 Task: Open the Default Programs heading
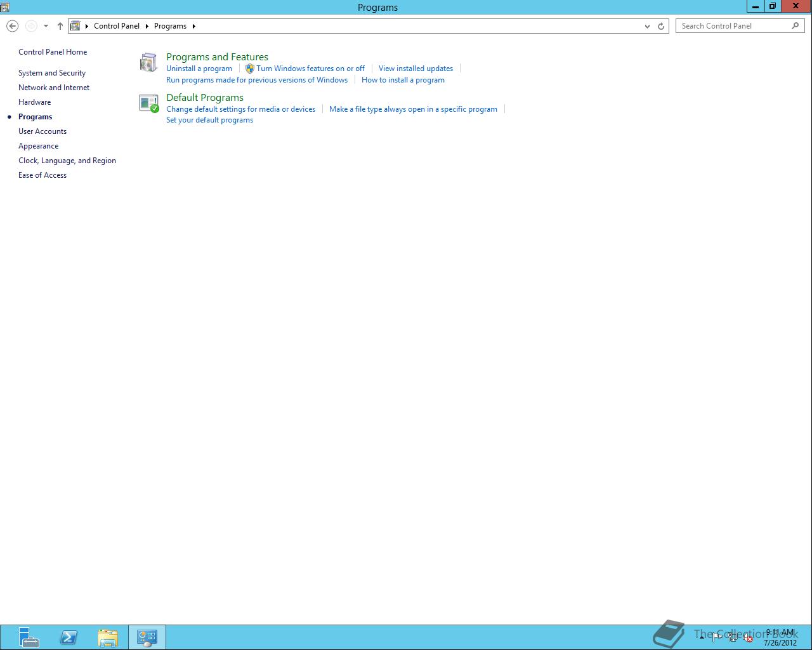point(205,98)
